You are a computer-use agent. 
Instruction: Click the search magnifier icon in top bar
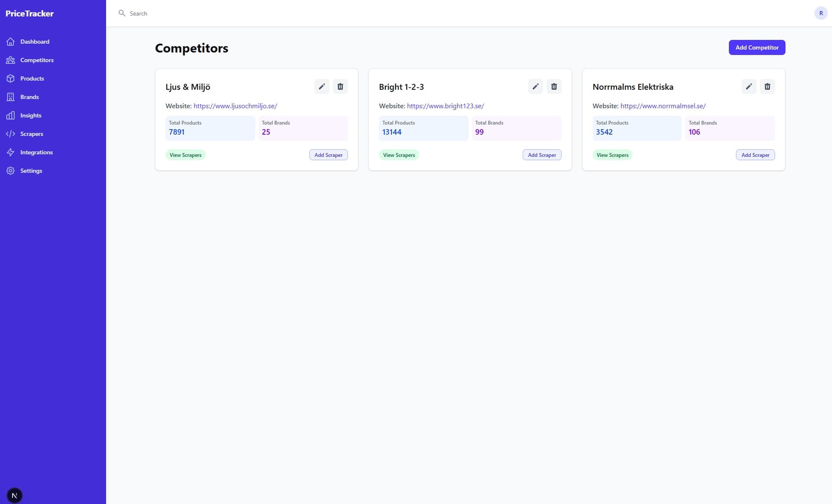click(x=122, y=13)
